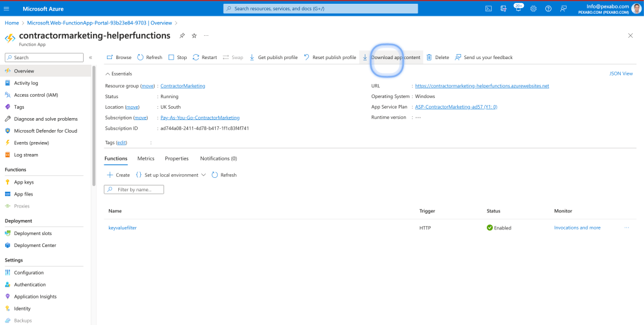Open the Help question mark icon

pos(548,9)
